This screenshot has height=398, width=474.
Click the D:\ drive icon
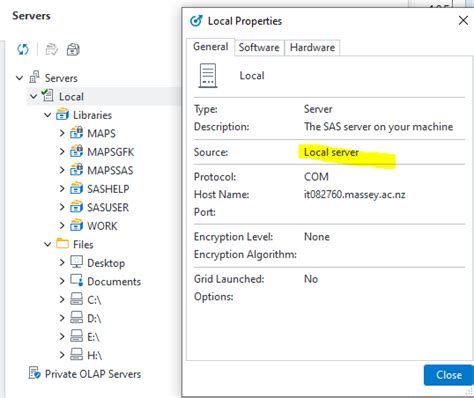click(76, 318)
